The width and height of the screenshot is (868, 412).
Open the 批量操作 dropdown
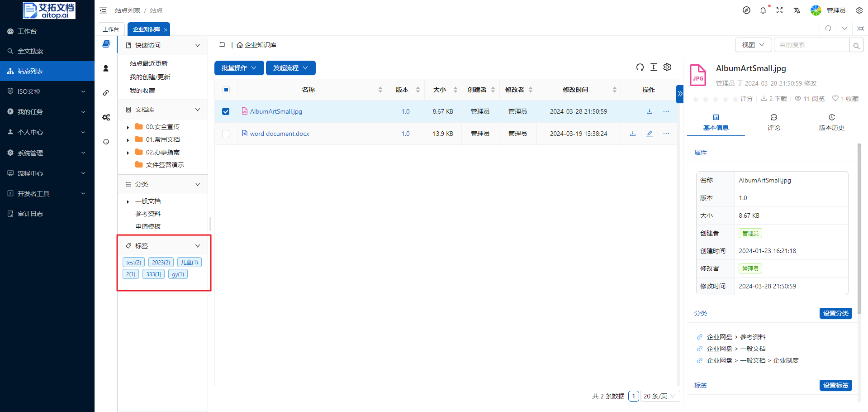(x=239, y=68)
